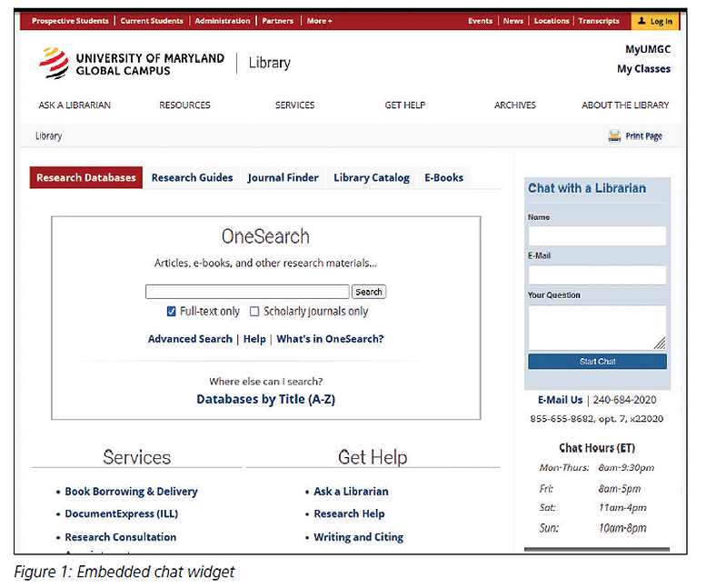Open Events in top bar
The height and width of the screenshot is (588, 706).
[x=480, y=21]
